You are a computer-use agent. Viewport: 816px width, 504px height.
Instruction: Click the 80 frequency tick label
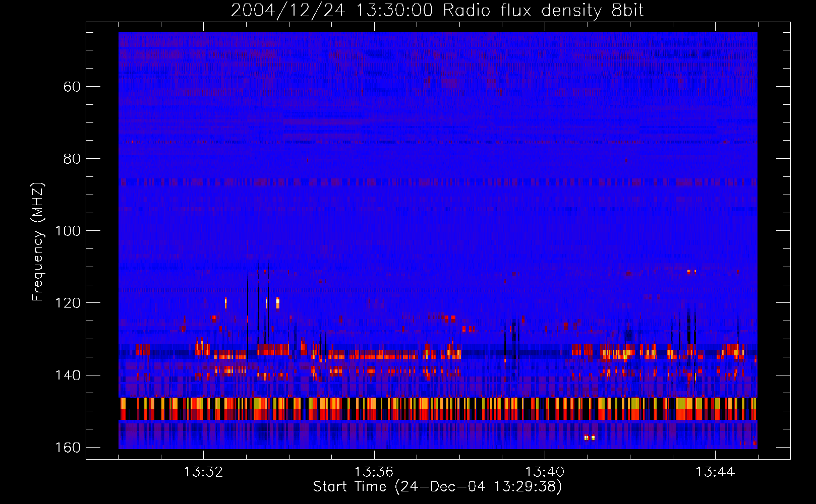72,159
